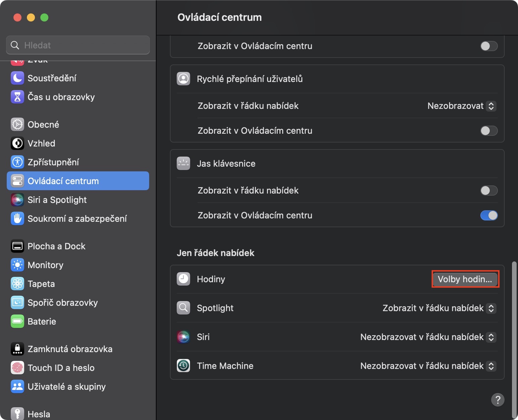Switch to Plocha a Dock settings
The height and width of the screenshot is (420, 518).
pos(56,246)
